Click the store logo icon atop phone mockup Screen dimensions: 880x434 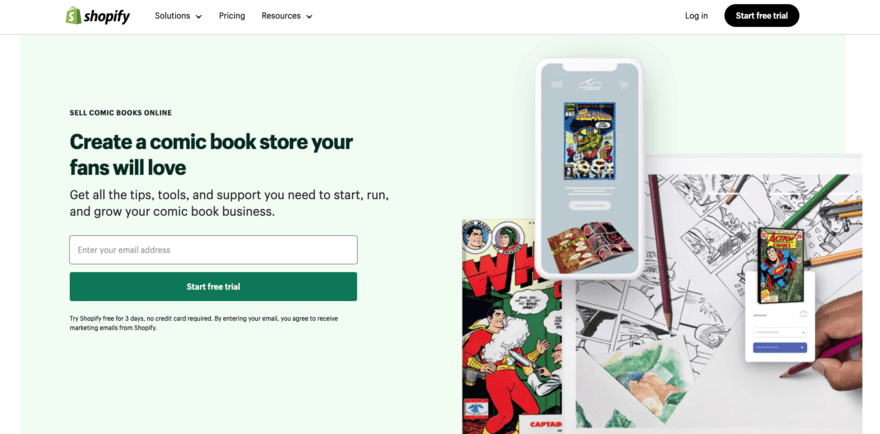coord(589,84)
